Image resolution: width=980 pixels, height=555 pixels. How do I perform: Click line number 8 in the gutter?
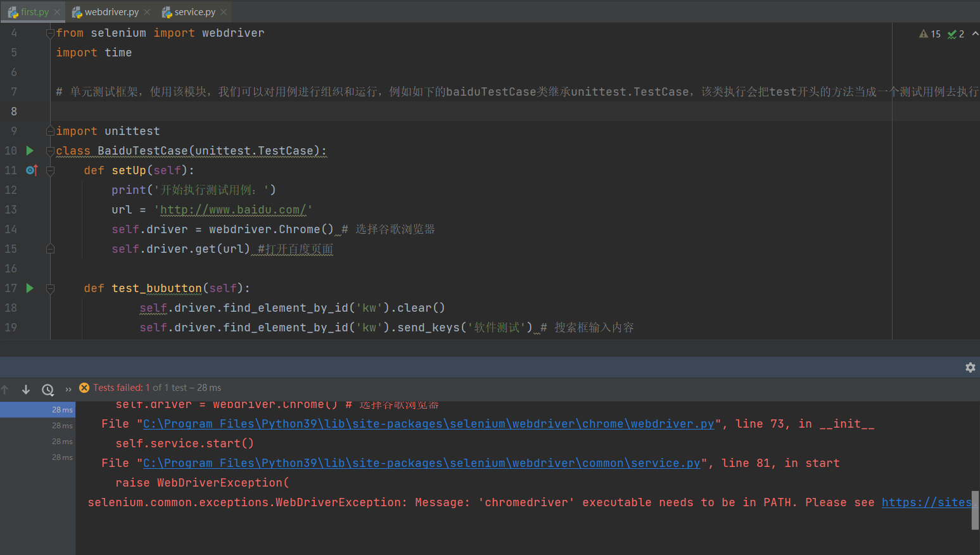click(x=13, y=112)
